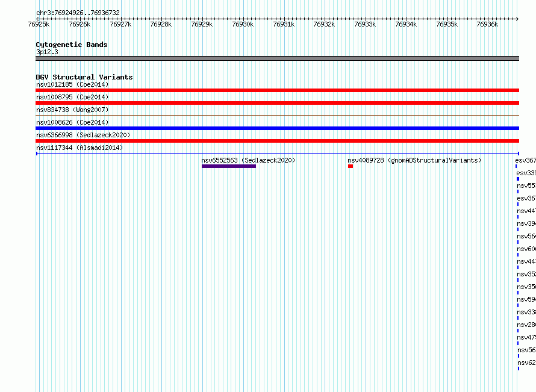Click the truncated nsv39 variant label
536x392 pixels.
click(x=526, y=223)
